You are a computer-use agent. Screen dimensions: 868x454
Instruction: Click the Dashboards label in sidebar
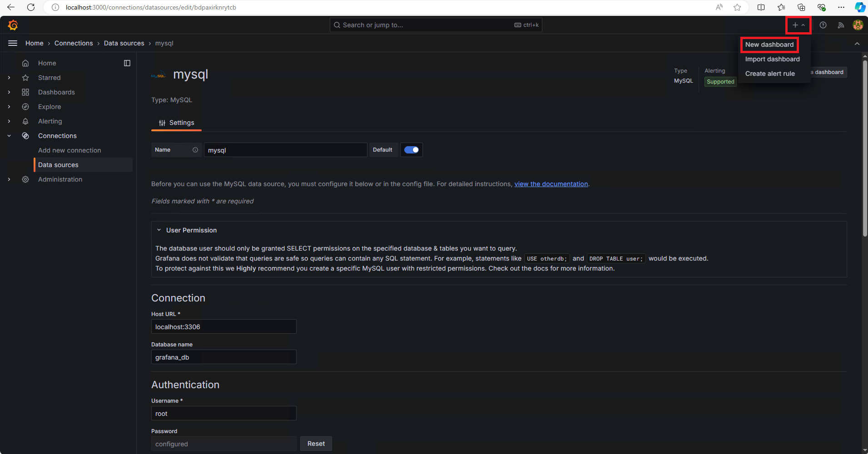[56, 92]
